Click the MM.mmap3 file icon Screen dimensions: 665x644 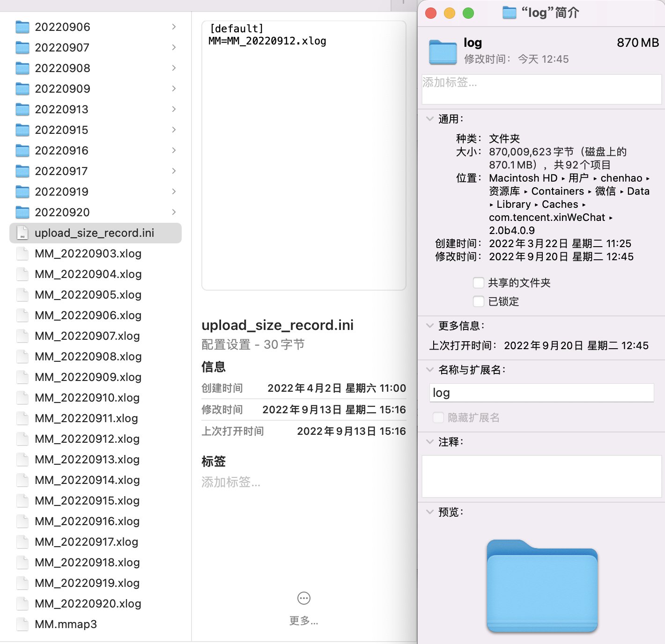pos(22,624)
